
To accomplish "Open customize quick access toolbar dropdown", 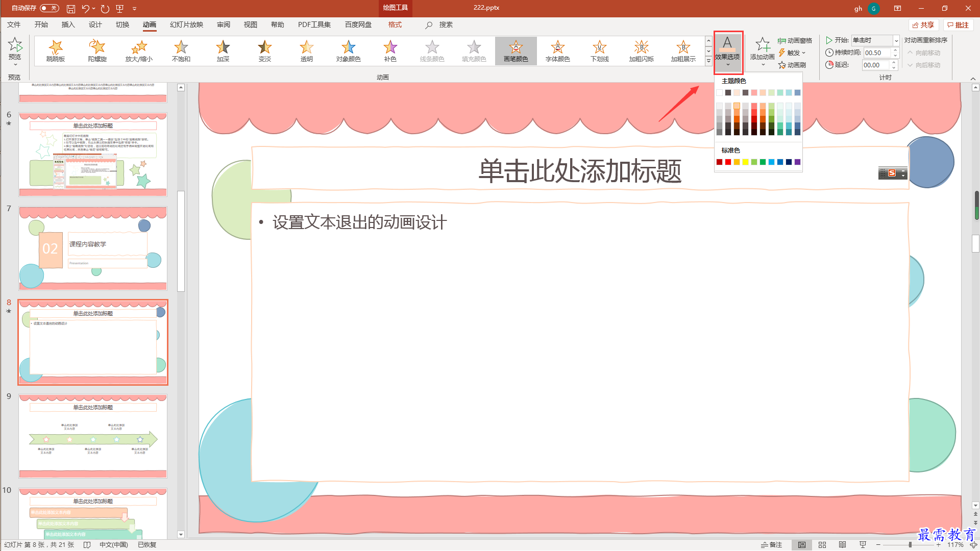I will click(x=135, y=9).
